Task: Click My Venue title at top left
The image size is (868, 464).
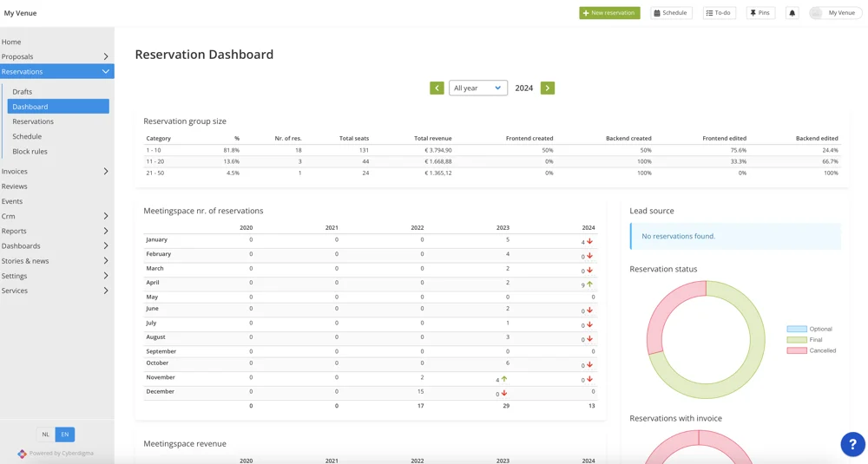Action: (21, 13)
